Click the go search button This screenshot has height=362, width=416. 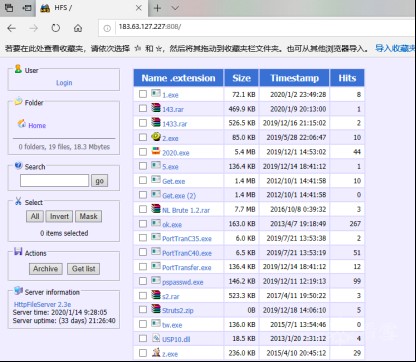[99, 181]
